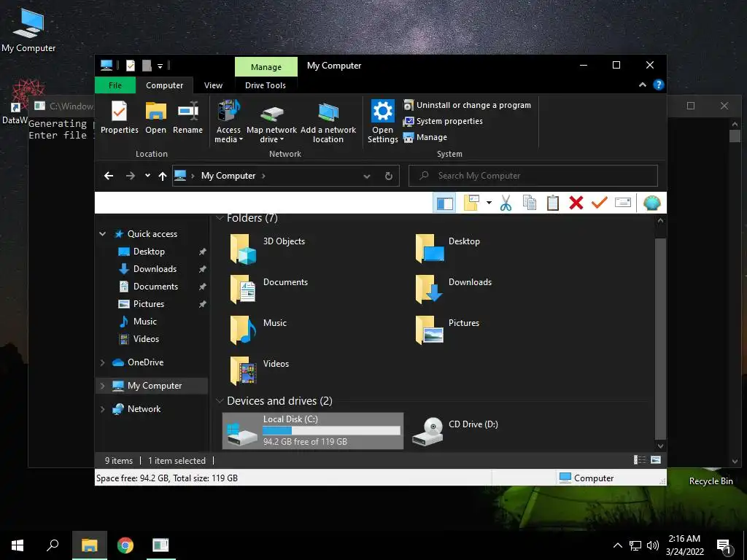Viewport: 747px width, 560px height.
Task: Click the blue Help question icon
Action: (659, 85)
